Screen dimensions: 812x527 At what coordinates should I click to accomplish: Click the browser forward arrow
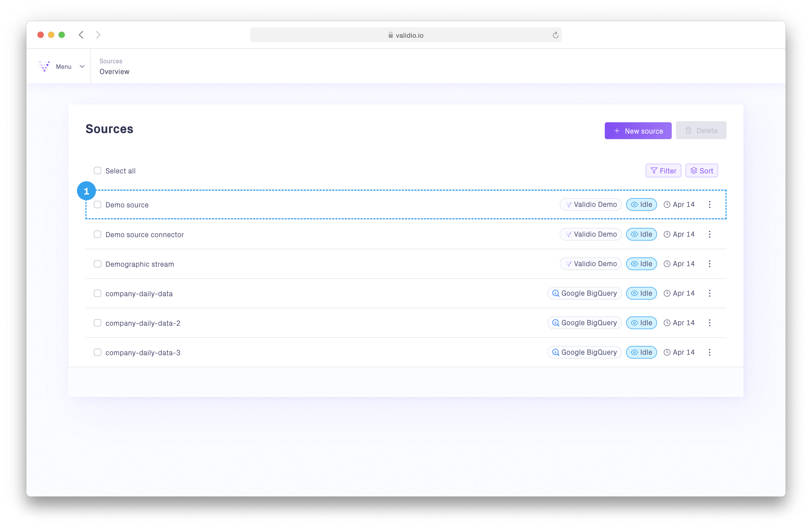click(98, 35)
